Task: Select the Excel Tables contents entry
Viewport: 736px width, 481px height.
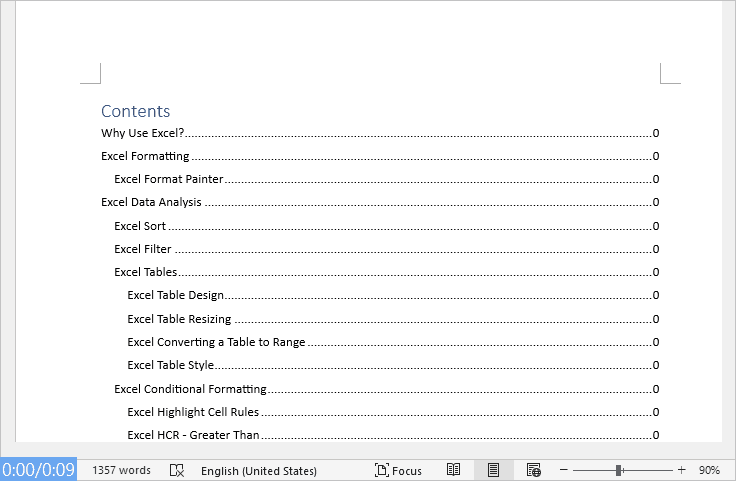Action: [x=146, y=272]
